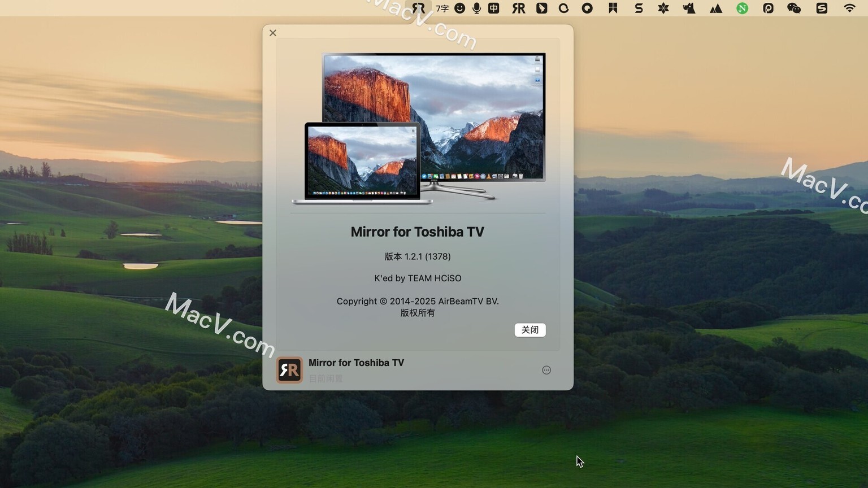Open the 中 Chinese input method icon

(x=494, y=8)
